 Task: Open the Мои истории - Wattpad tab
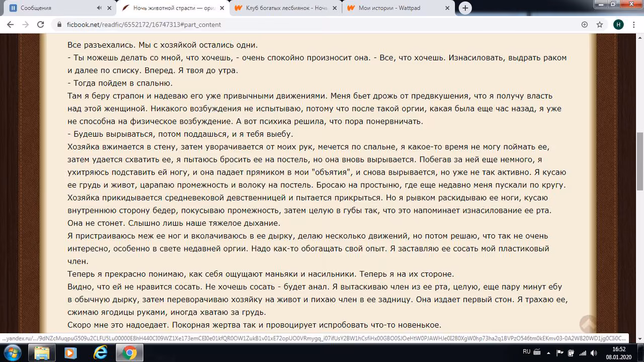[x=398, y=8]
